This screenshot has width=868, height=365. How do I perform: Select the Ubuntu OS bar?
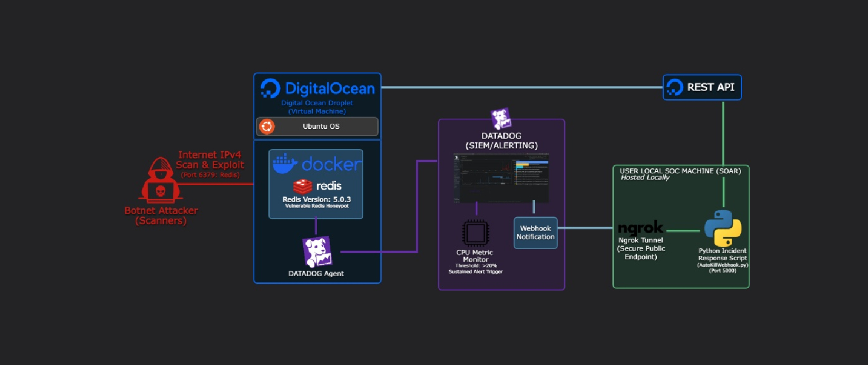click(317, 126)
